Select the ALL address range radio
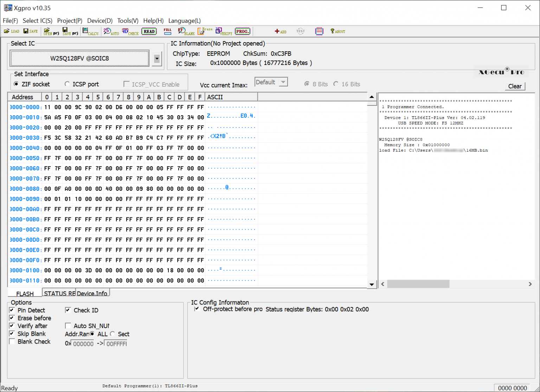Screen dimensions: 540x392 92,334
